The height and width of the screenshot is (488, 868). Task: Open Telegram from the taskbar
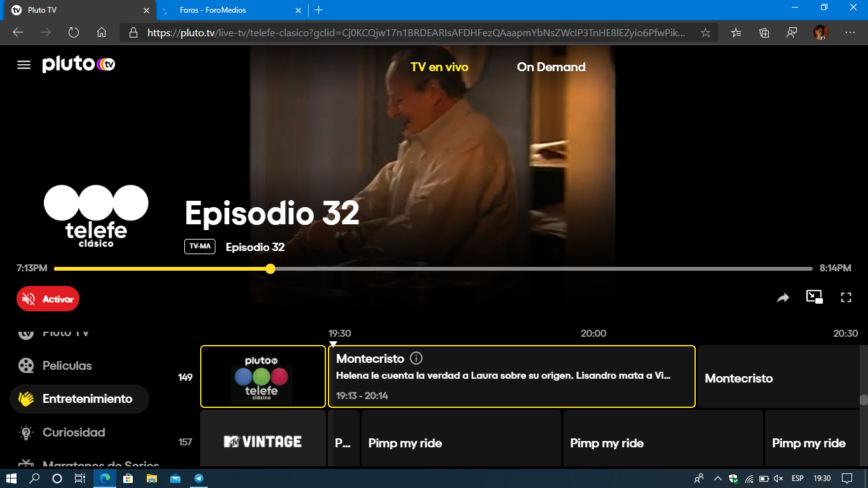(x=199, y=478)
